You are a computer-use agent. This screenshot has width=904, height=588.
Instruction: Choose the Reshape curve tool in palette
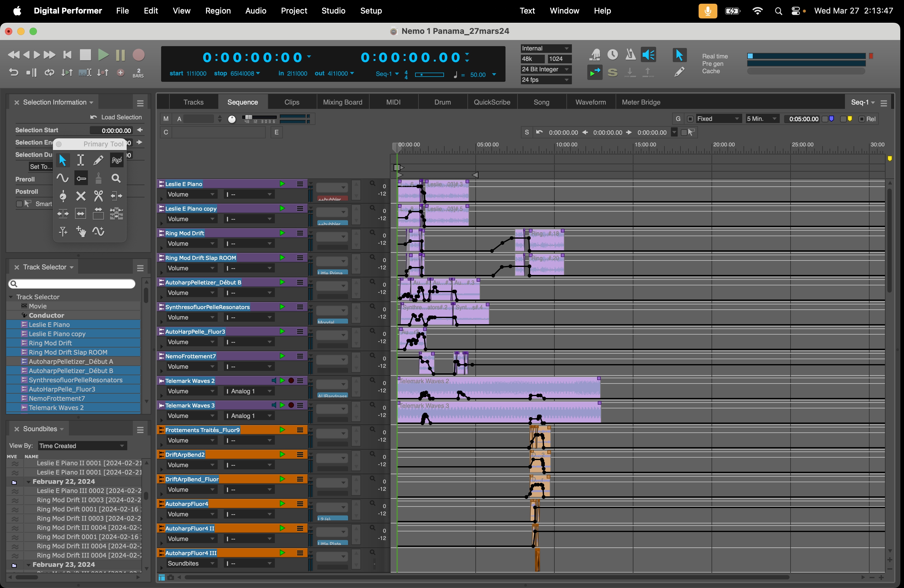117,160
